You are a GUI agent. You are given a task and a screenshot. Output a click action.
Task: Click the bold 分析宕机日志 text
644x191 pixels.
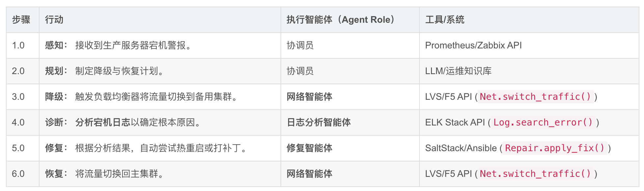(x=103, y=123)
